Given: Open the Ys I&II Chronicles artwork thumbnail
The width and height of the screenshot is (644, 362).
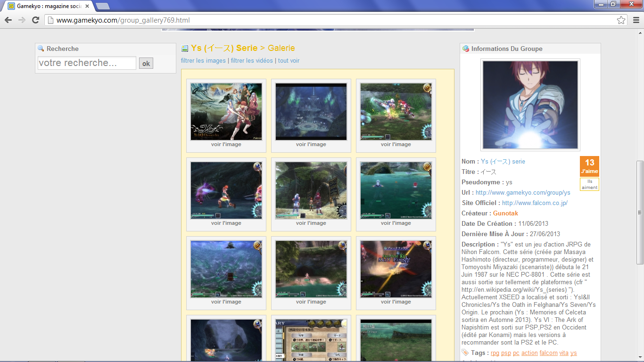Looking at the screenshot, I should (x=226, y=112).
